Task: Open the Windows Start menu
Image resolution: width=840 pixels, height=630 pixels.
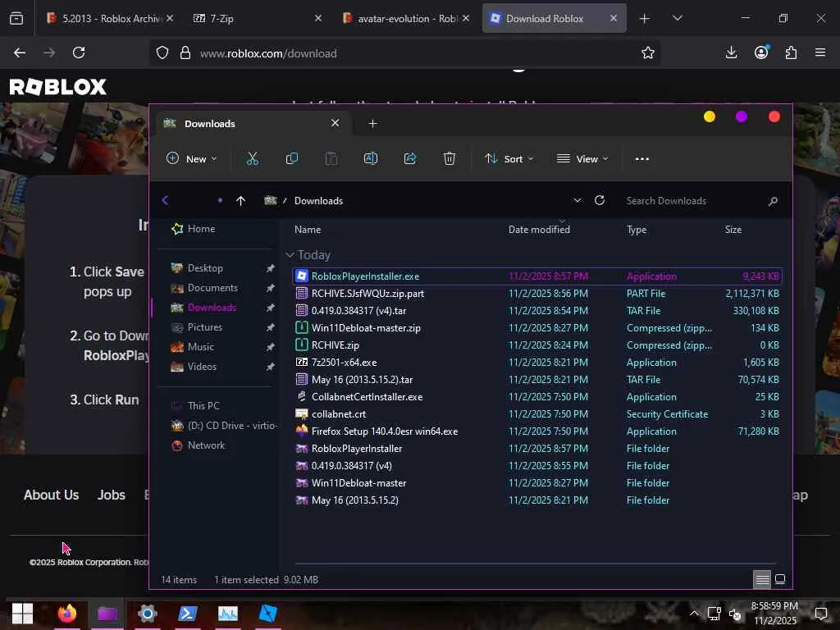Action: click(22, 614)
